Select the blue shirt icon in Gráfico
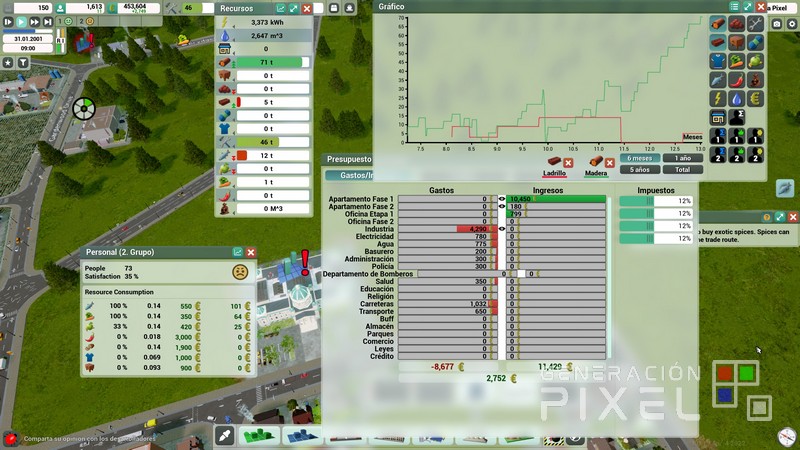Image resolution: width=800 pixels, height=450 pixels. click(718, 61)
